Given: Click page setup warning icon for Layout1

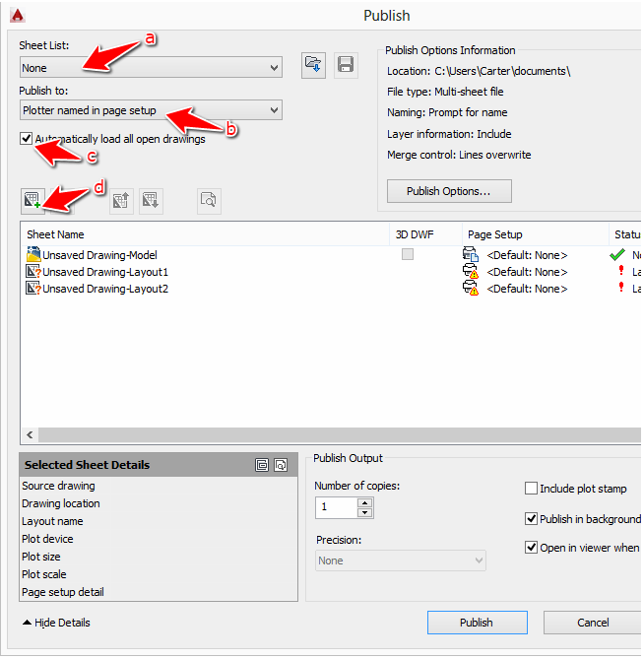Looking at the screenshot, I should click(x=471, y=271).
